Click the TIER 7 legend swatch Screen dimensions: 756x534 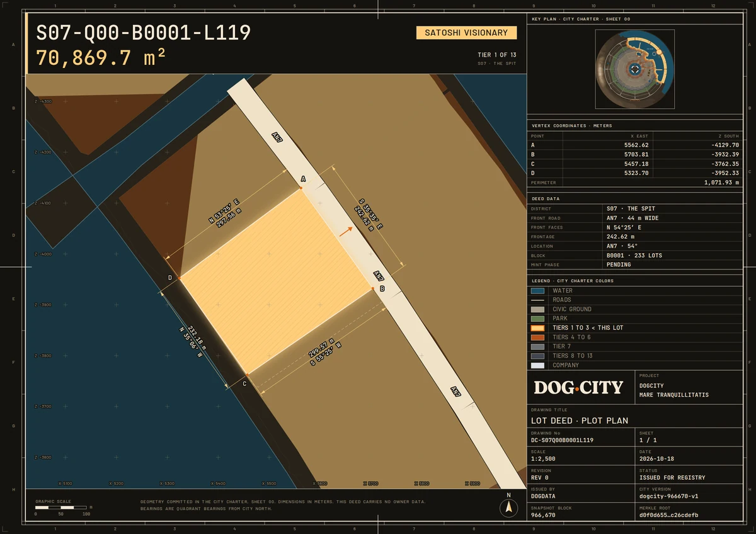pos(537,347)
